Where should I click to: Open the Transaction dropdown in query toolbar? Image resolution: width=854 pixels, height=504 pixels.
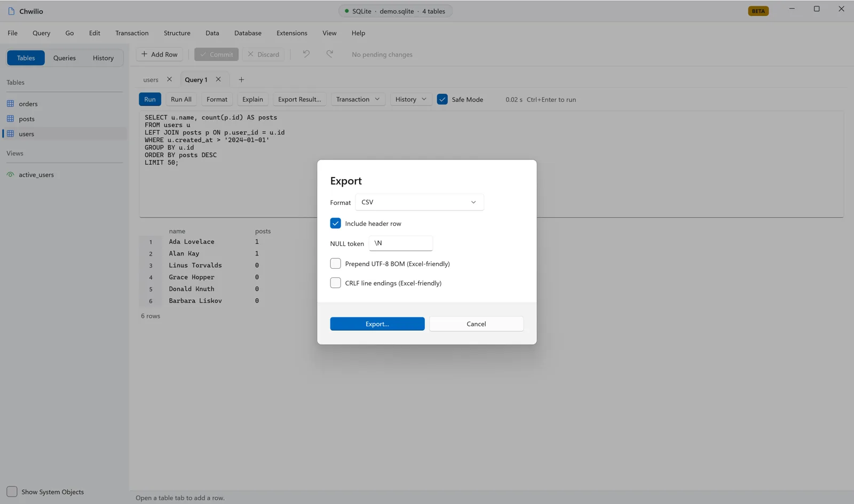pos(358,99)
